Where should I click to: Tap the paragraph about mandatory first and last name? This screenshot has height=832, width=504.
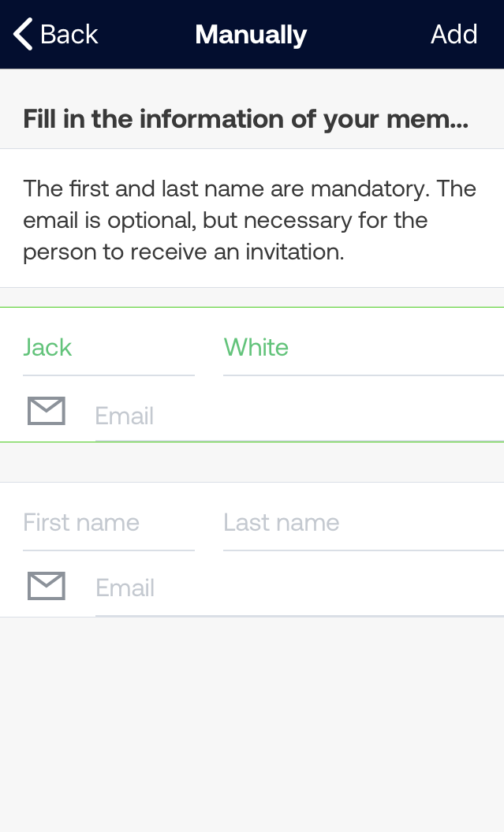click(x=249, y=220)
